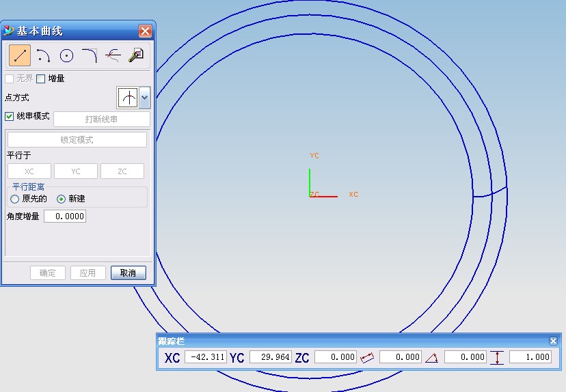The height and width of the screenshot is (392, 566).
Task: Click the offset field showing 1.000
Action: (530, 357)
